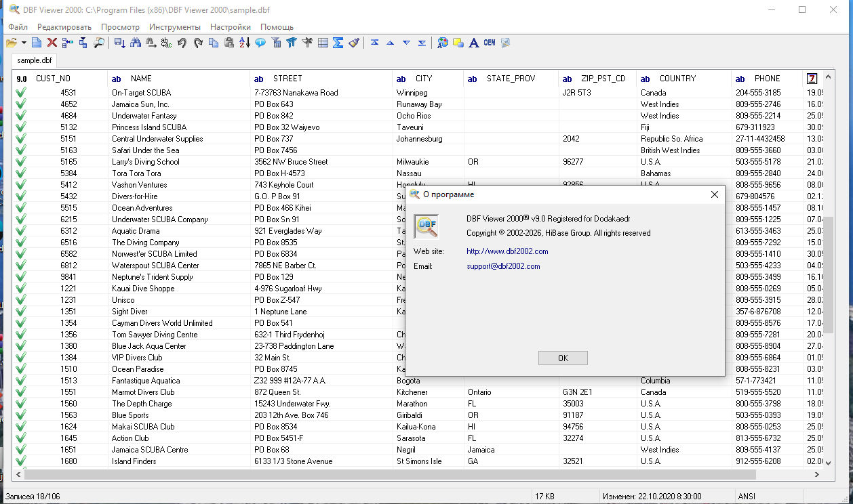Click the STREET column header
This screenshot has width=853, height=504.
[287, 79]
